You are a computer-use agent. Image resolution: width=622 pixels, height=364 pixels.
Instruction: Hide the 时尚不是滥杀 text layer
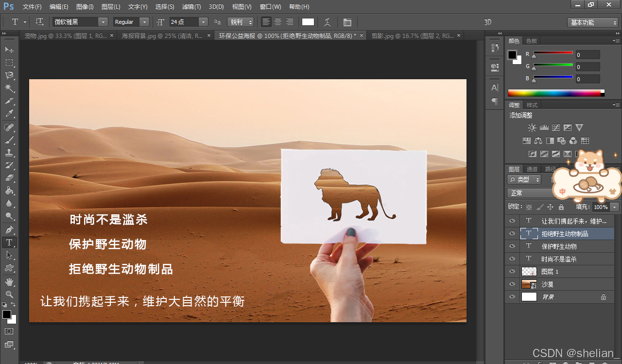(512, 259)
